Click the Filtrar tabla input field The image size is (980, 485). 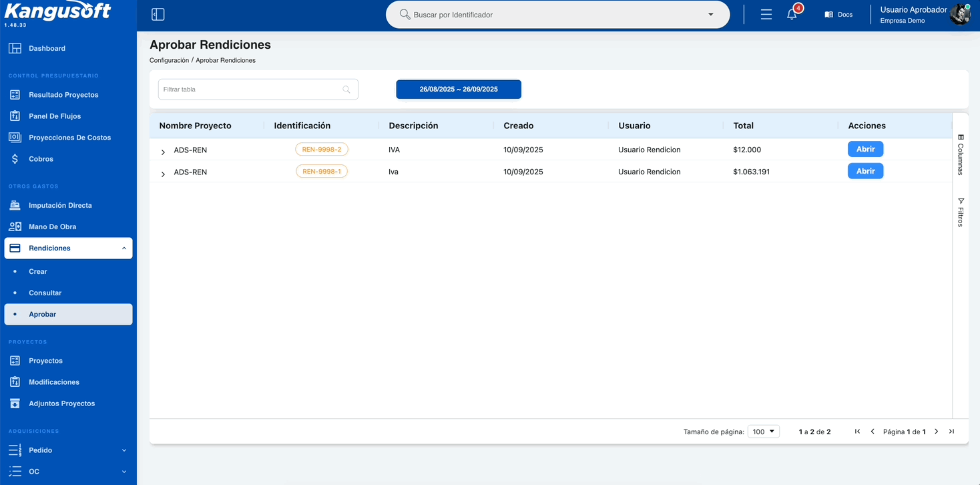coord(258,90)
